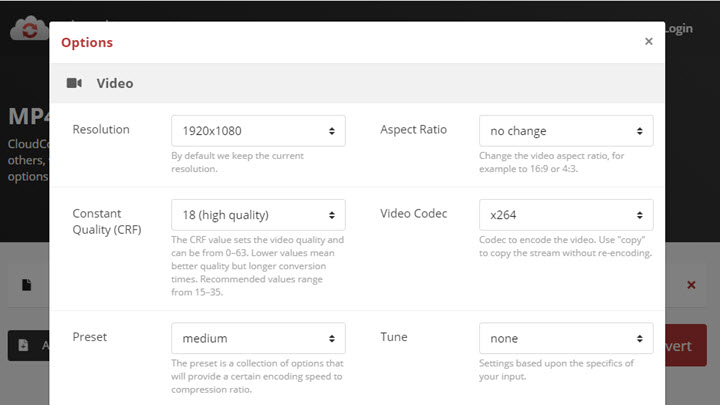Image resolution: width=720 pixels, height=405 pixels.
Task: Open the Tune dropdown set to none
Action: 566,338
